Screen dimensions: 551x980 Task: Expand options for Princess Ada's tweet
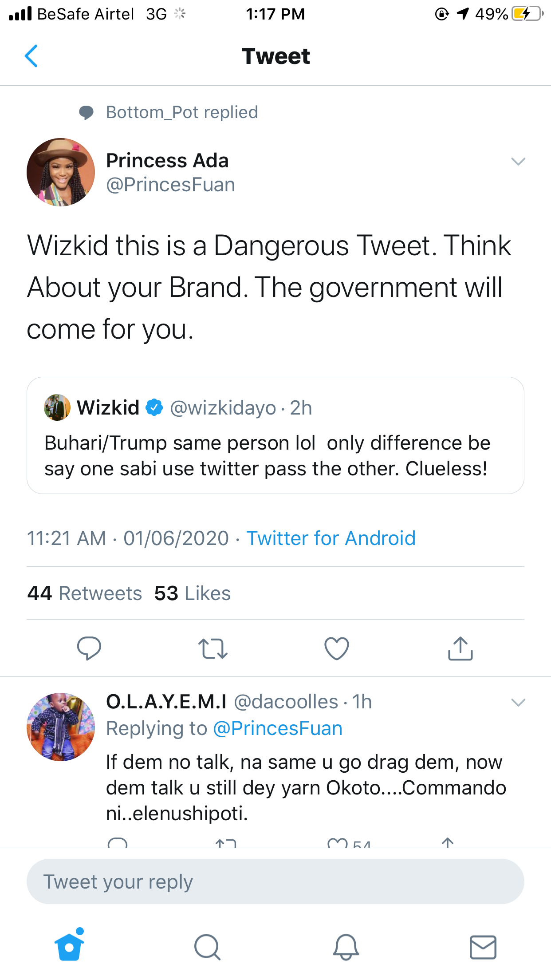(x=518, y=161)
